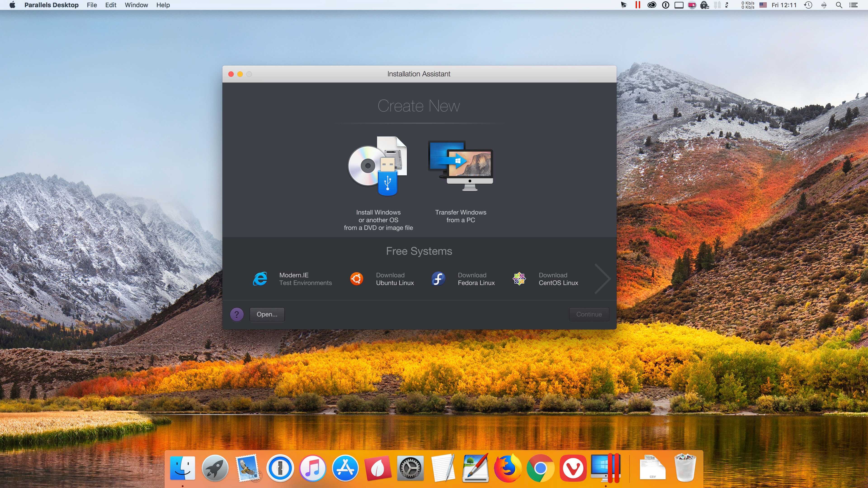The height and width of the screenshot is (488, 868).
Task: Open Finder from the Dock
Action: pos(182,468)
